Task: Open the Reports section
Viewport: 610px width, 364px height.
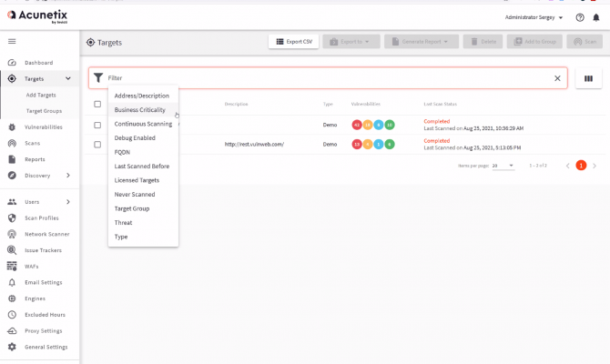Action: pyautogui.click(x=35, y=159)
